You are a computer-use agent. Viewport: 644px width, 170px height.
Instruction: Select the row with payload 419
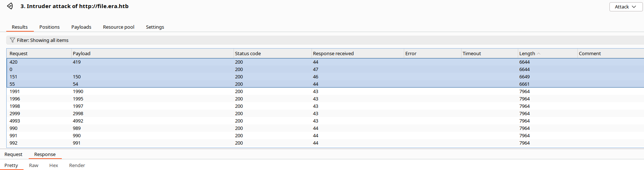click(77, 62)
